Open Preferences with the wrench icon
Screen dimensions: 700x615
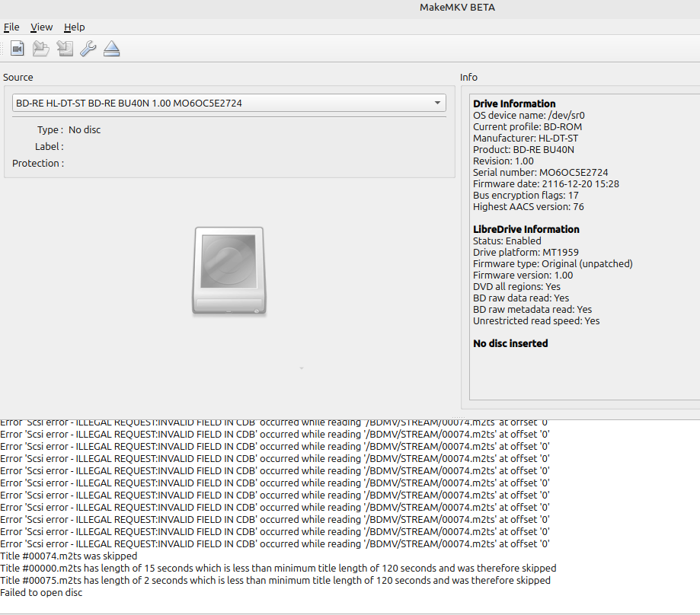(88, 49)
